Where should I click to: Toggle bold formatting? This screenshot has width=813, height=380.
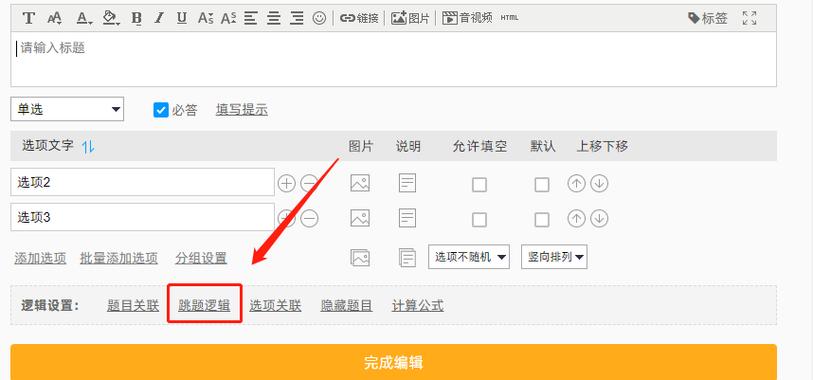[137, 18]
